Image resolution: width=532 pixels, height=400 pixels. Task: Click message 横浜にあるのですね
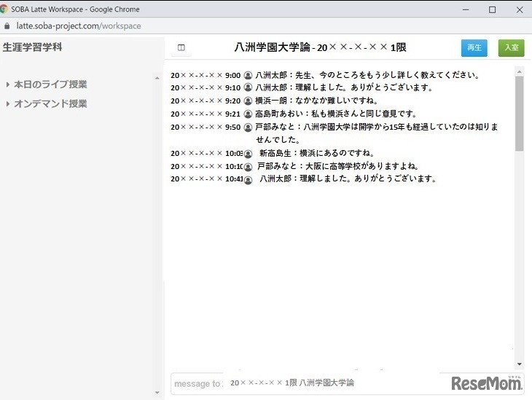337,153
